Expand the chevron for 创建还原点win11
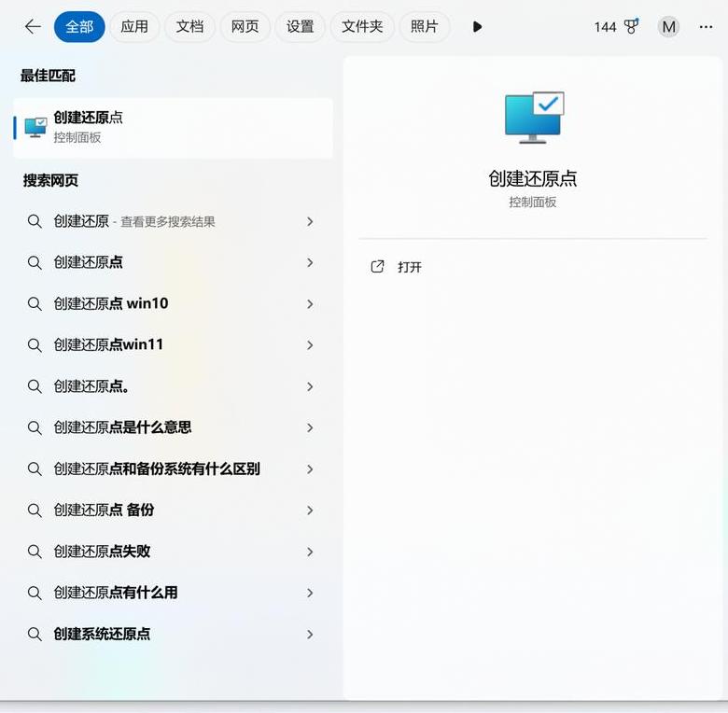Viewport: 728px width, 713px height. click(x=310, y=345)
